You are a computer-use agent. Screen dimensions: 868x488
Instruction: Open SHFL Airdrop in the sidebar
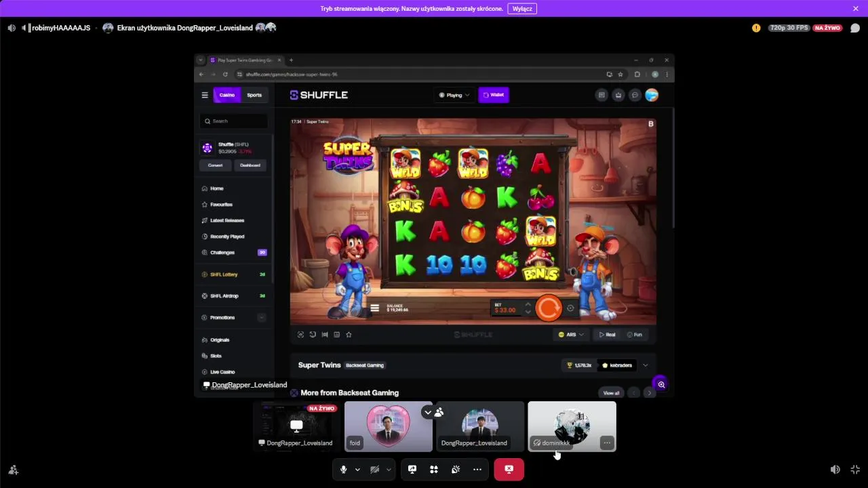point(234,296)
